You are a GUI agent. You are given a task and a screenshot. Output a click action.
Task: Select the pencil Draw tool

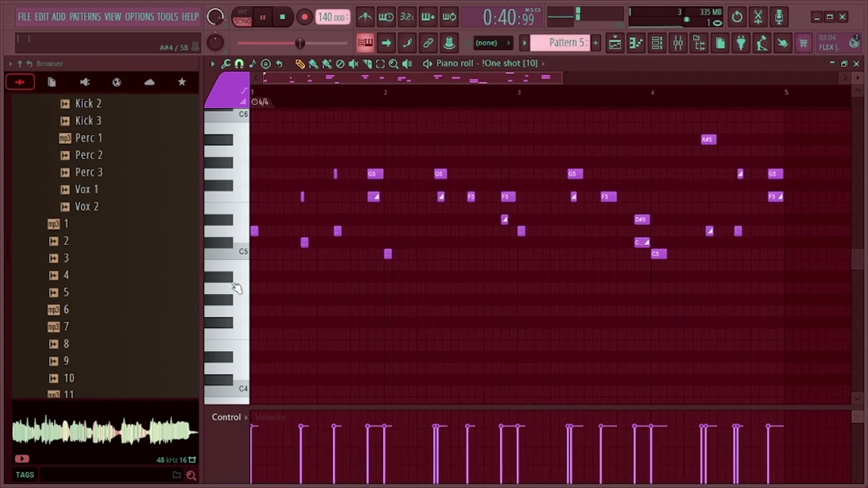point(300,64)
